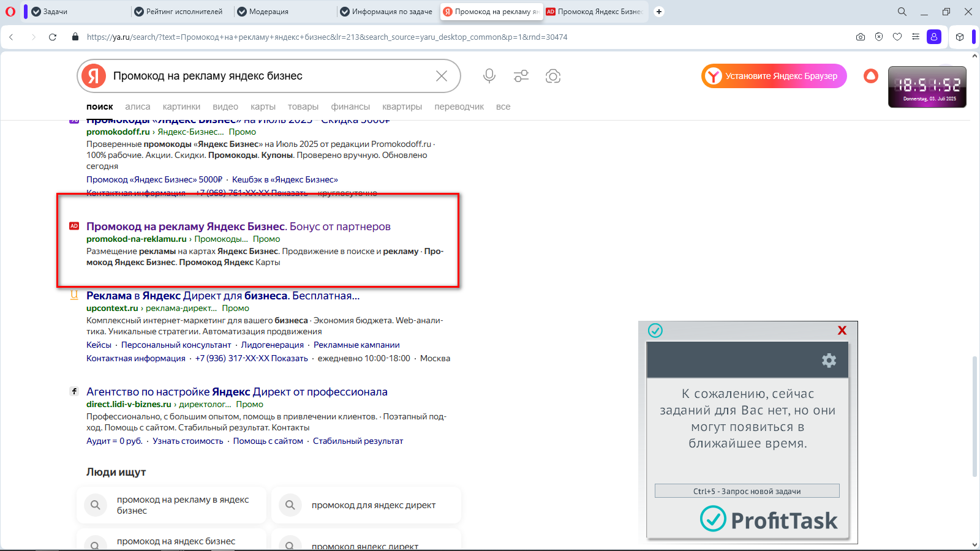Select the финансы search category
The width and height of the screenshot is (980, 551).
click(350, 107)
